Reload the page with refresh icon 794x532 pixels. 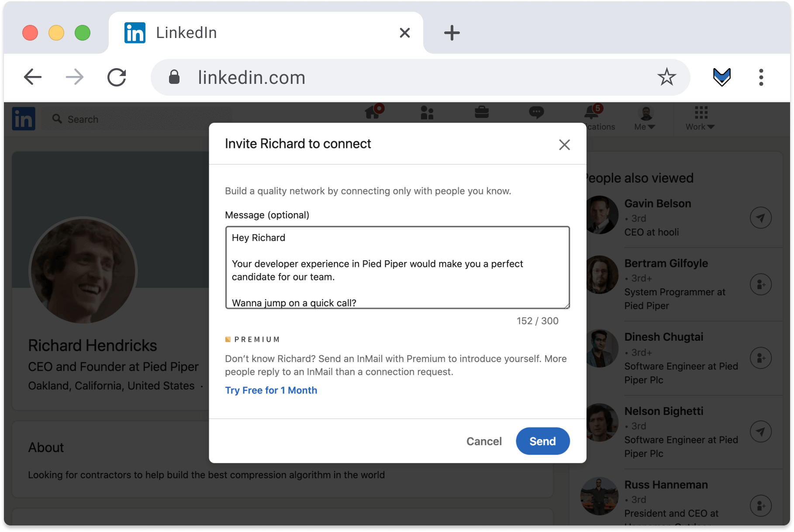(x=117, y=77)
